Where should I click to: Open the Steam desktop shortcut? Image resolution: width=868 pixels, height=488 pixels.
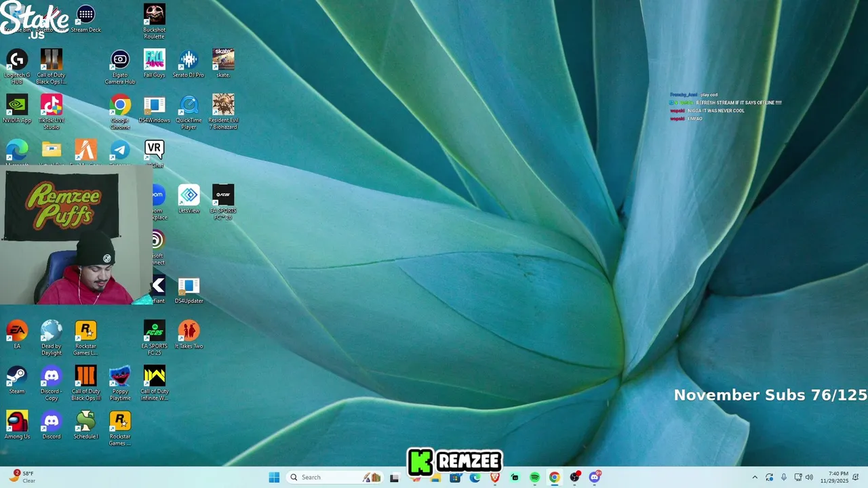tap(17, 381)
